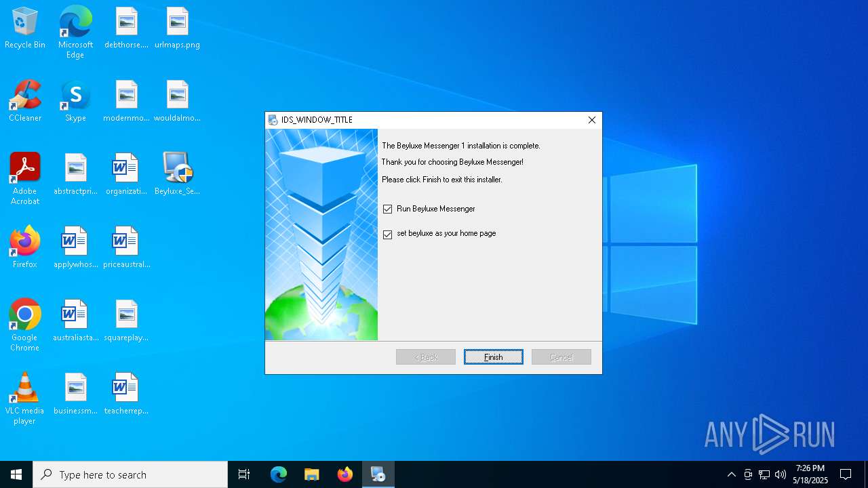Click the network icon in system tray
The width and height of the screenshot is (868, 488).
[764, 474]
